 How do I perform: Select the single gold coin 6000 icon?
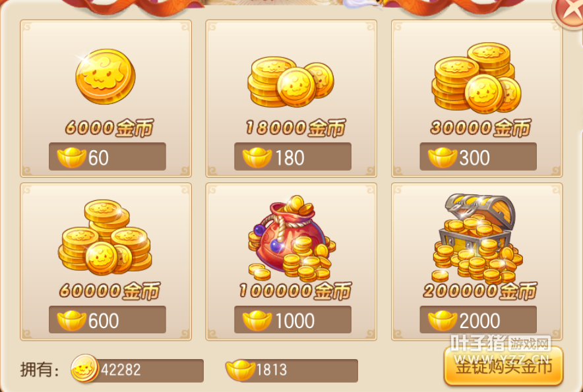pyautogui.click(x=106, y=76)
